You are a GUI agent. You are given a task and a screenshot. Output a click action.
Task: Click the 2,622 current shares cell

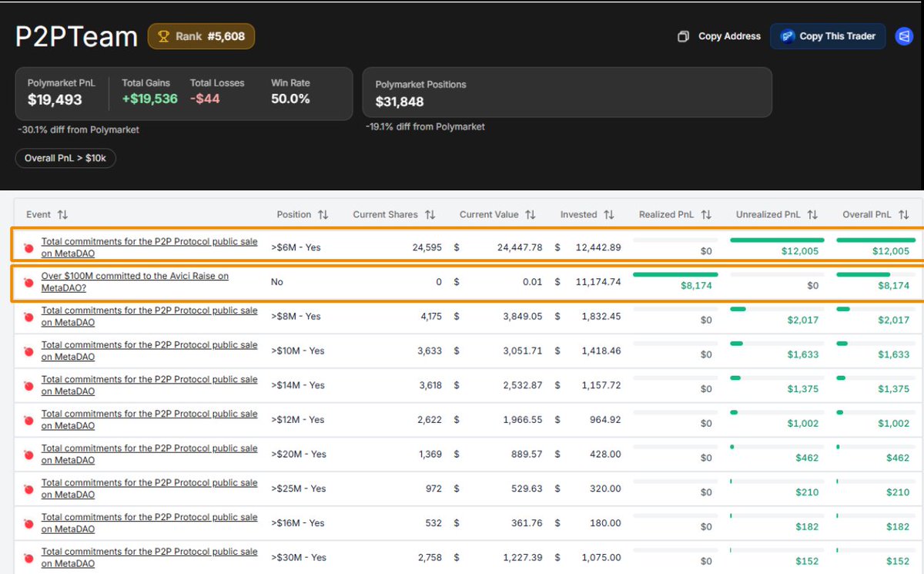(430, 420)
